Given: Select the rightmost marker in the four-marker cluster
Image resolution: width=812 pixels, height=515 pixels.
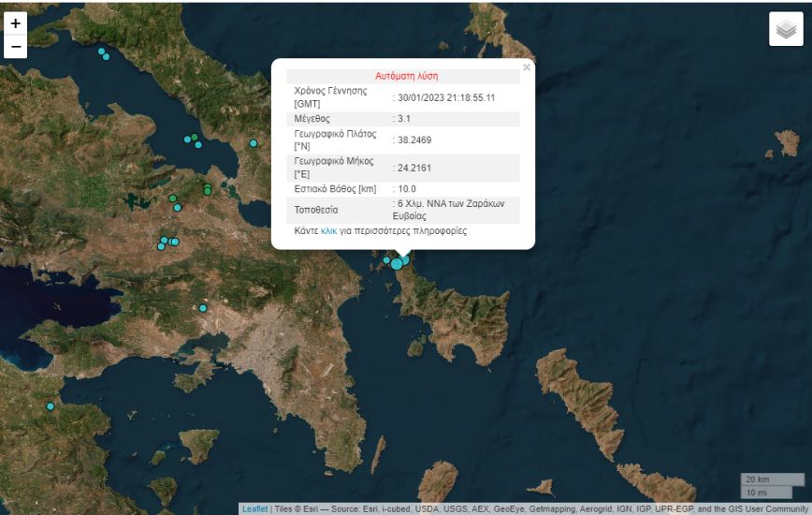Looking at the screenshot, I should tap(175, 242).
